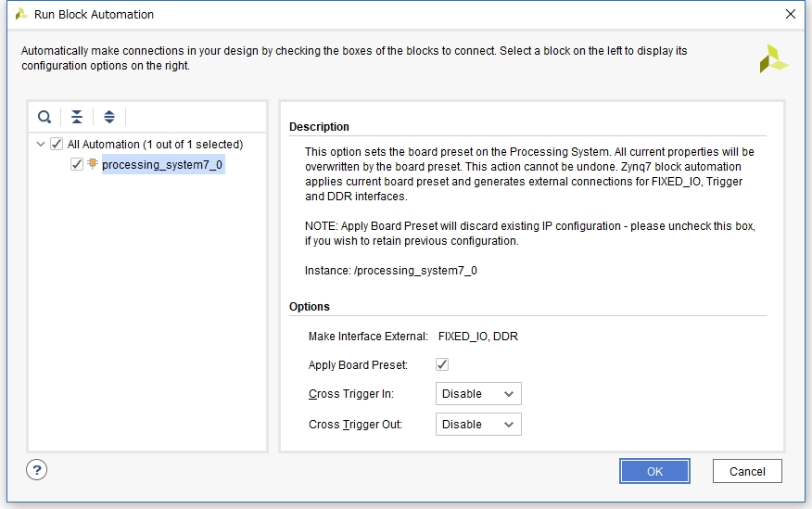Click the FIXED_IO, DDR interface value text
This screenshot has height=509, width=812.
478,337
